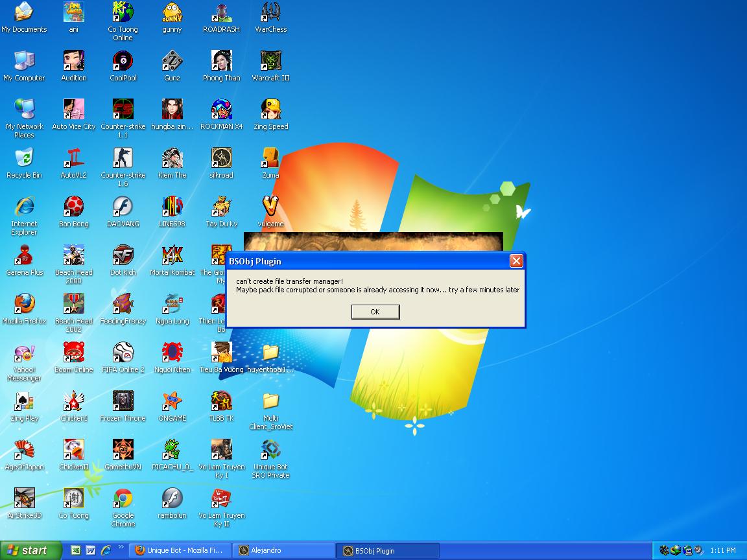Select BSObj Plugin taskbar button
The image size is (747, 560).
pos(387,550)
